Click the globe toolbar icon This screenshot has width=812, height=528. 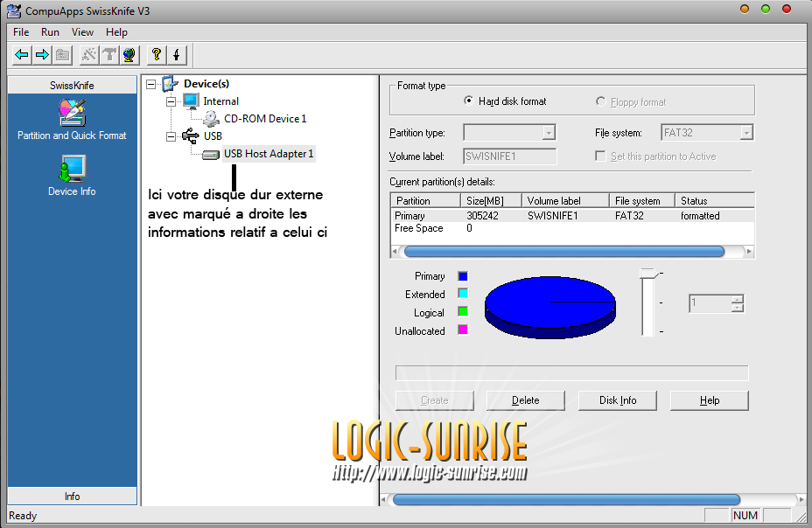pyautogui.click(x=129, y=54)
